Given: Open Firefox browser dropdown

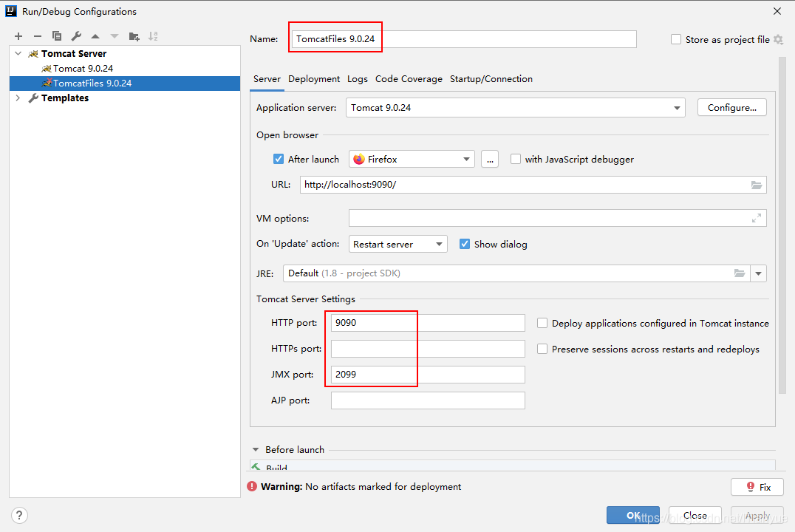Looking at the screenshot, I should pyautogui.click(x=412, y=160).
